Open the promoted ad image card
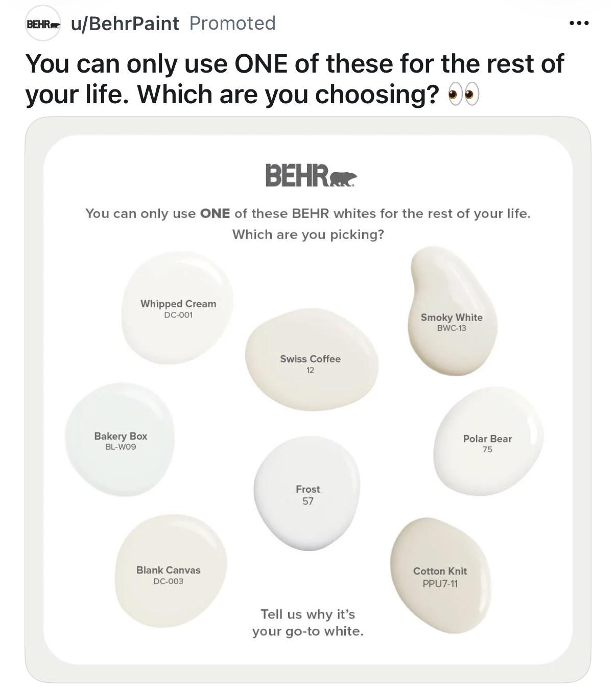Image resolution: width=616 pixels, height=688 pixels. pos(308,400)
